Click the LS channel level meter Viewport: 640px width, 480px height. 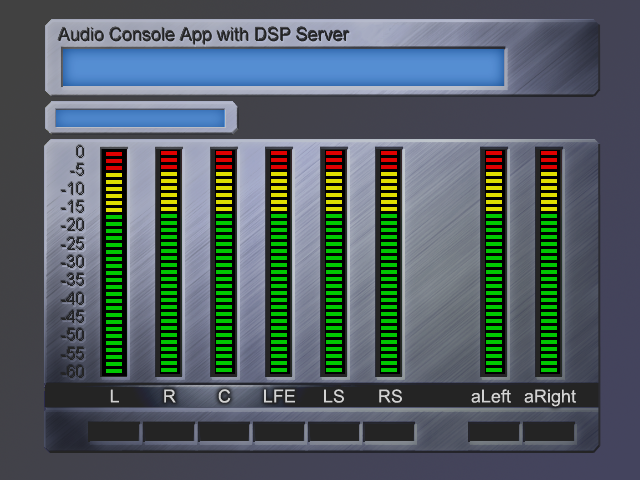pyautogui.click(x=334, y=262)
